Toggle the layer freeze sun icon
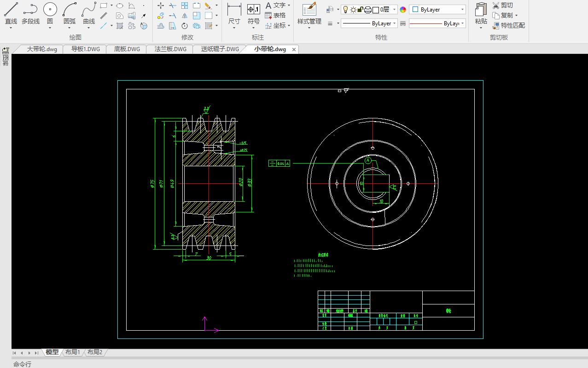 point(353,10)
